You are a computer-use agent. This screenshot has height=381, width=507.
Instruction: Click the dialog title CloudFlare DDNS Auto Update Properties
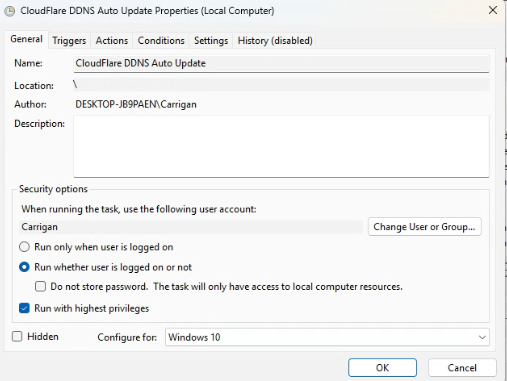147,11
